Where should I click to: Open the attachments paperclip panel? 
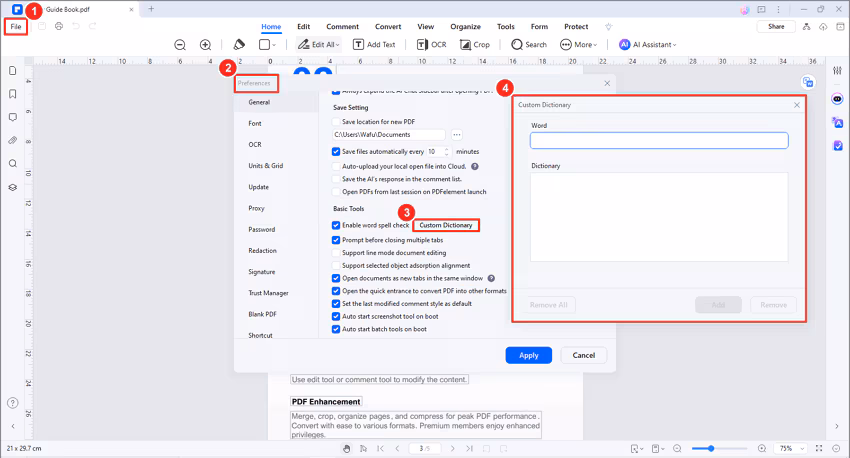click(x=12, y=140)
